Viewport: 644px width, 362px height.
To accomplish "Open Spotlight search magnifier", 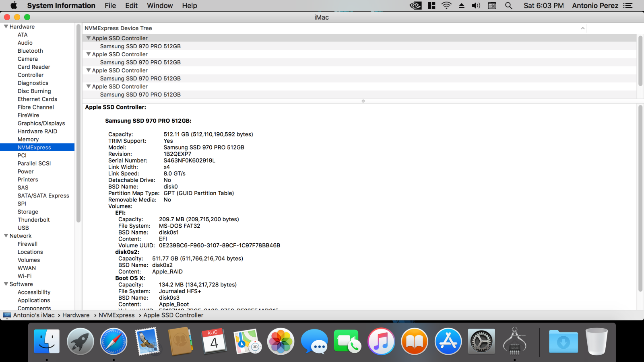I will coord(509,6).
